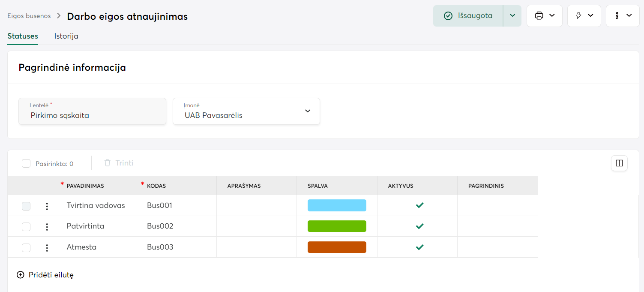The width and height of the screenshot is (644, 292).
Task: Expand the Įmonė UAB Pavasarėlis dropdown
Action: (x=307, y=111)
